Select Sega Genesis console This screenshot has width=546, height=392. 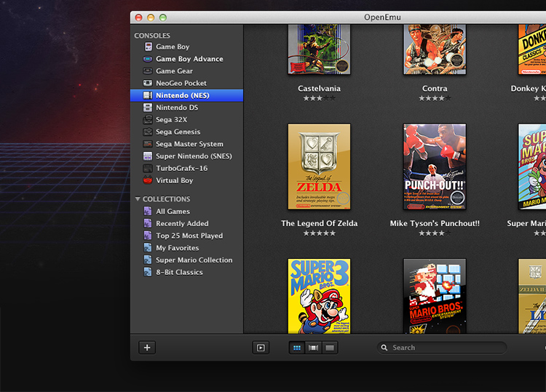186,132
